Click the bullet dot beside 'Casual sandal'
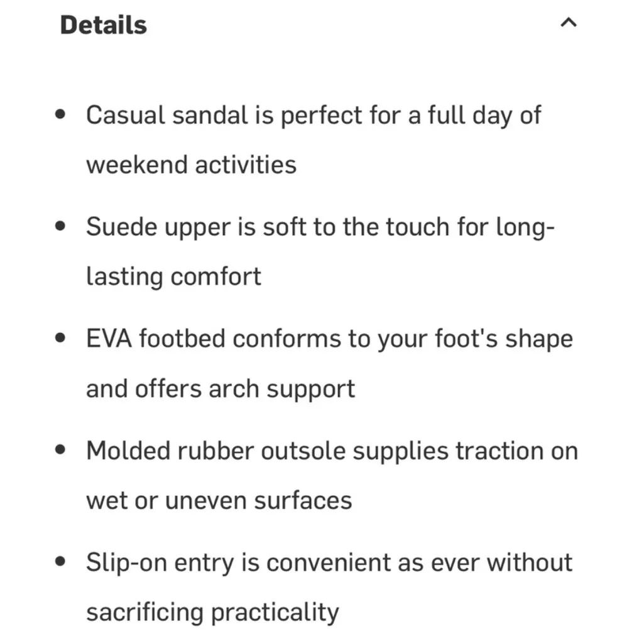644x644 pixels. [x=60, y=116]
